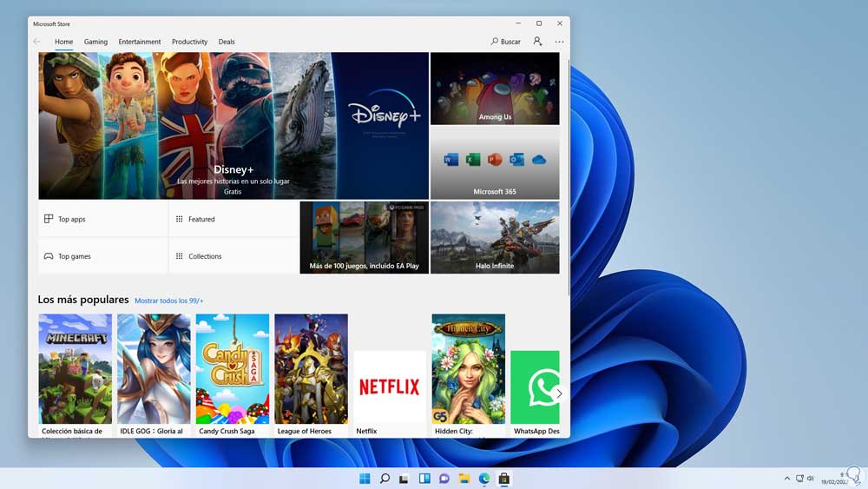Viewport: 868px width, 489px height.
Task: Switch to the Productivity tab
Action: coord(189,42)
